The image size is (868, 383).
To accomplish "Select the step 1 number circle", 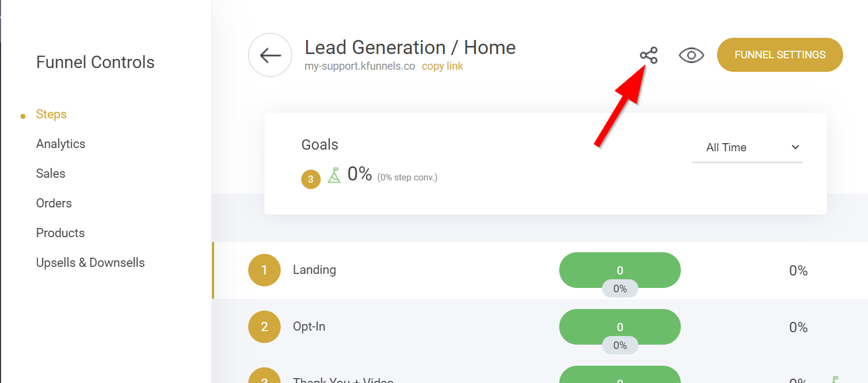I will pos(264,270).
